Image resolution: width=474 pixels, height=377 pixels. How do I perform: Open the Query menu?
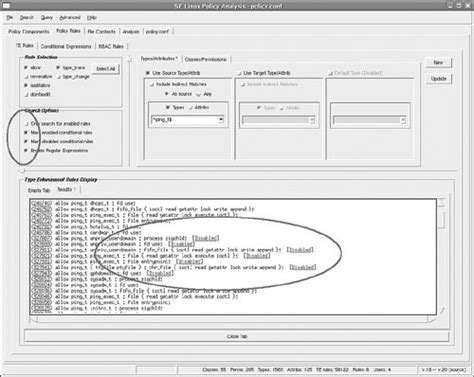coord(47,17)
